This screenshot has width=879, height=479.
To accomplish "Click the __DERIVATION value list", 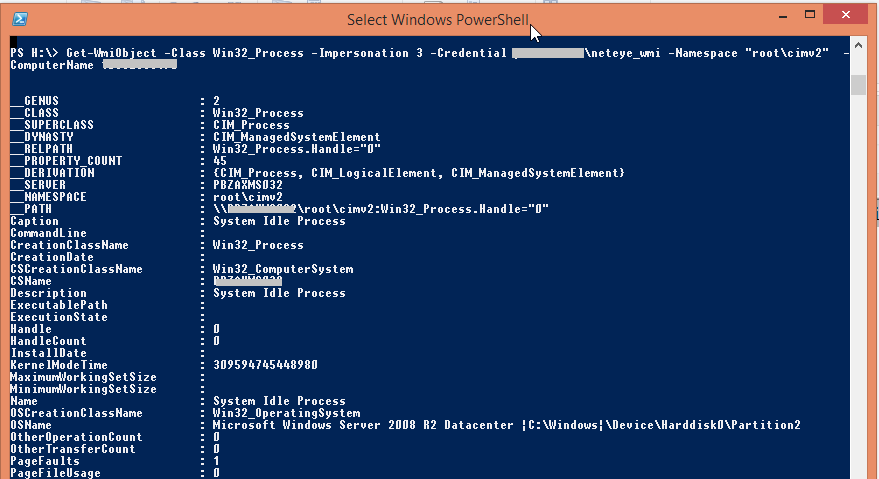I will 419,173.
